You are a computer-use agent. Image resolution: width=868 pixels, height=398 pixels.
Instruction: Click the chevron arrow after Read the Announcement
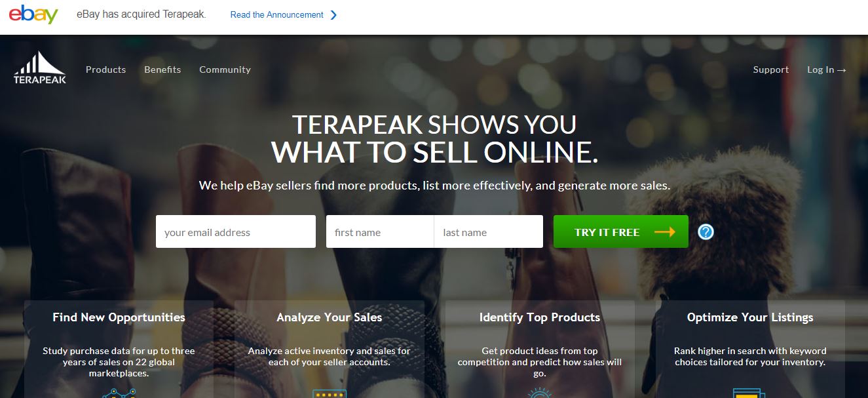(x=333, y=15)
